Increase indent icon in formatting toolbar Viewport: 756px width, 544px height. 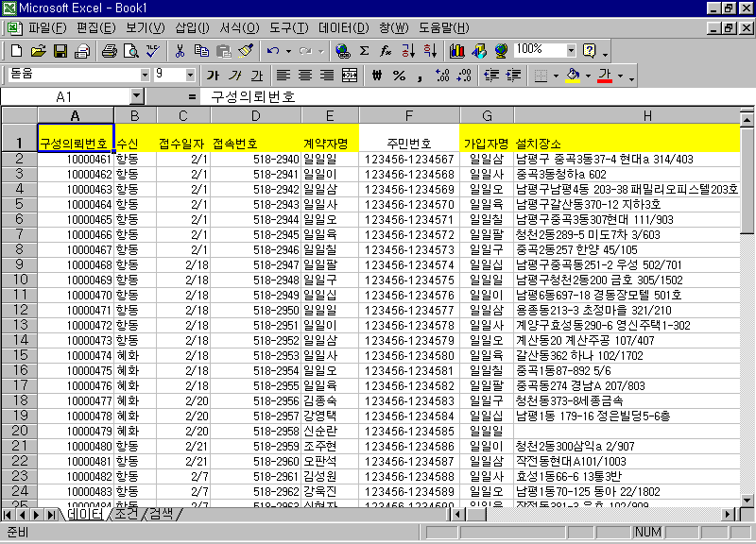click(514, 76)
